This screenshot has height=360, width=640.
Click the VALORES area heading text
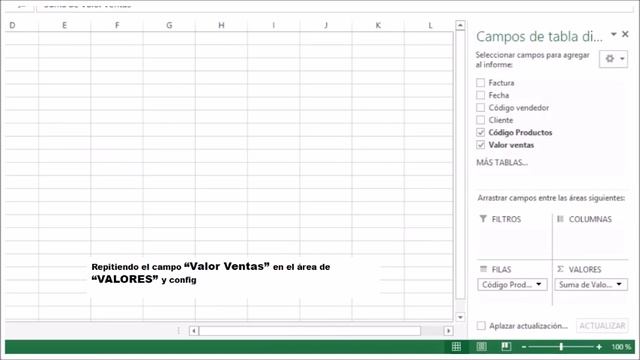pos(585,269)
